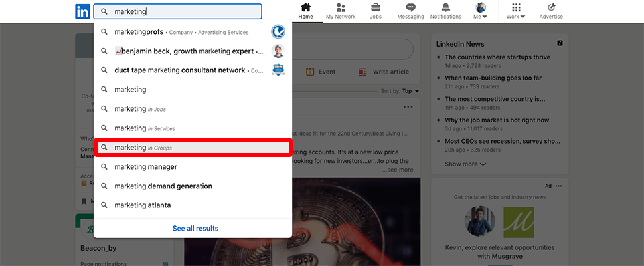Open the Advertise page

tap(551, 11)
